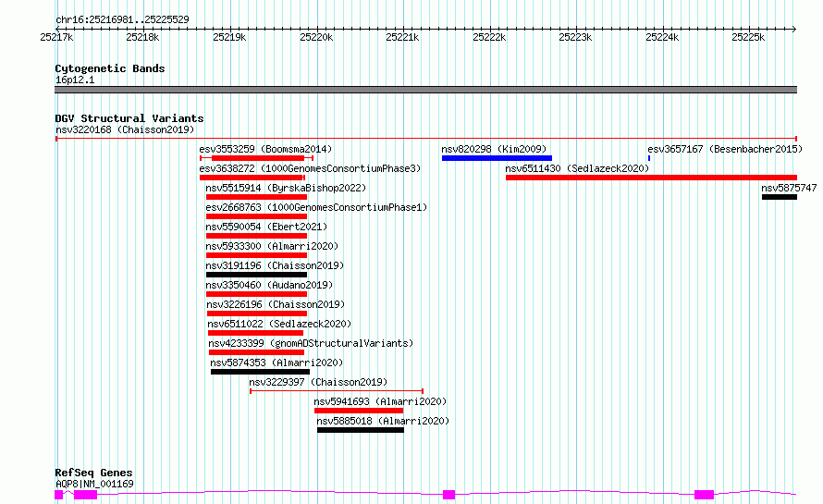Select the esv3553259 (Boomsma2014) red bar
This screenshot has height=504, width=823.
pyautogui.click(x=258, y=158)
